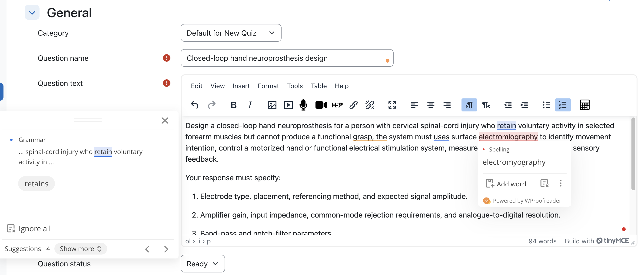
Task: Insert H5P content
Action: coord(337,105)
